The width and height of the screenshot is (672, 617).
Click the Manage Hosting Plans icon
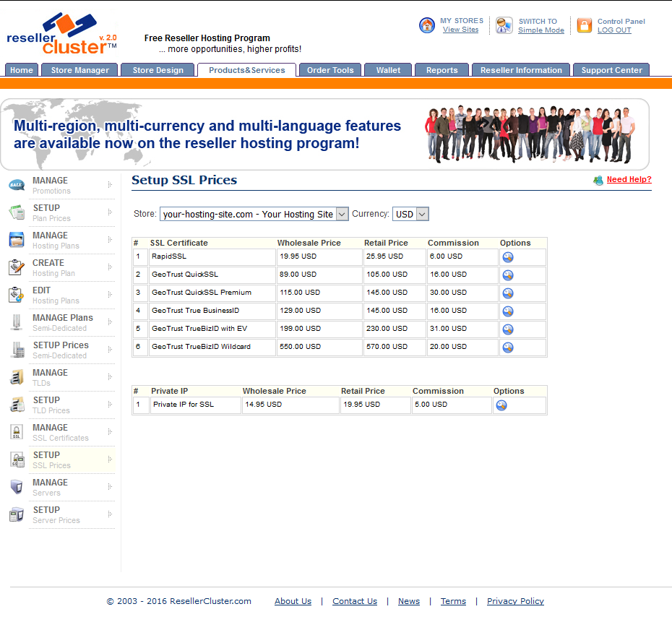[17, 240]
